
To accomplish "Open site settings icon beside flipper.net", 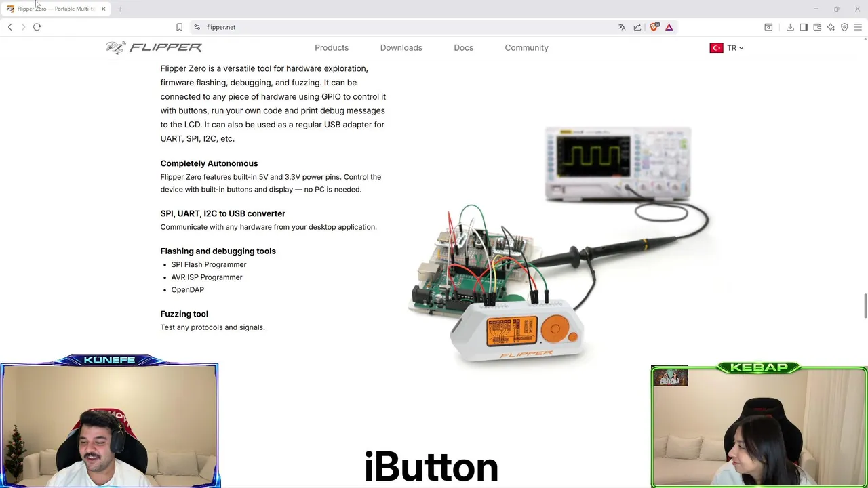I will coord(197,27).
